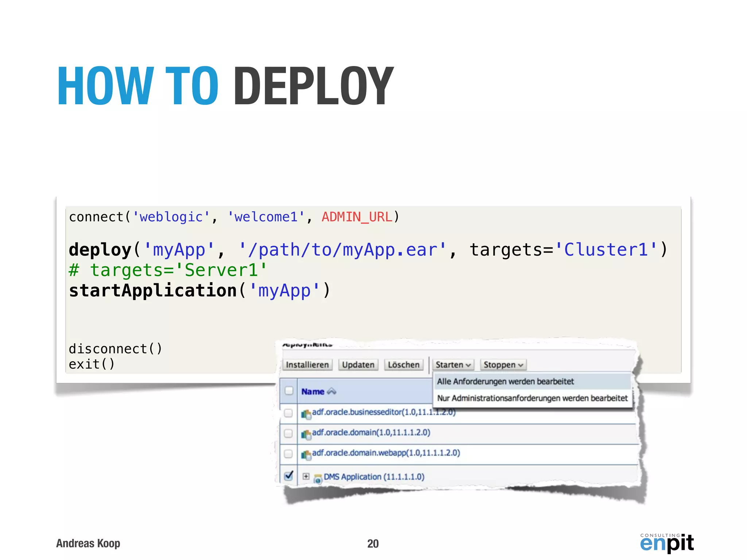Click the HOW TO DEPLOY heading
This screenshot has width=747, height=560.
coord(225,86)
